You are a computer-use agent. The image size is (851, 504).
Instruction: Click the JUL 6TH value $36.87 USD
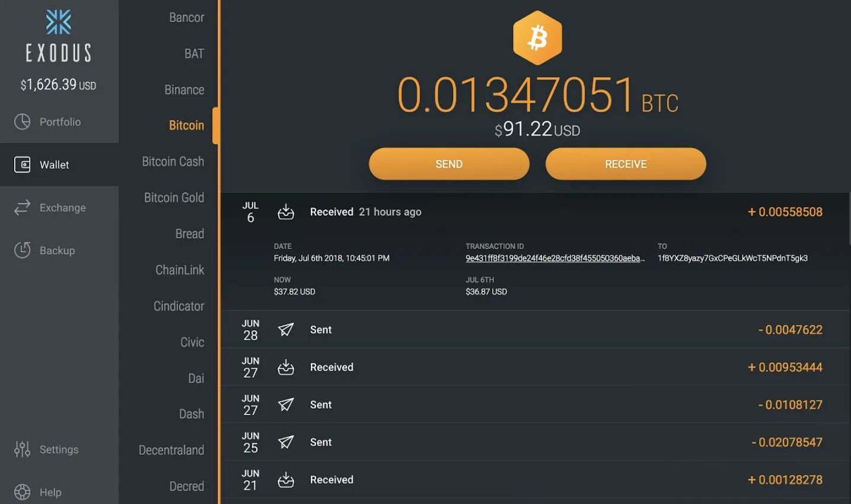[486, 292]
